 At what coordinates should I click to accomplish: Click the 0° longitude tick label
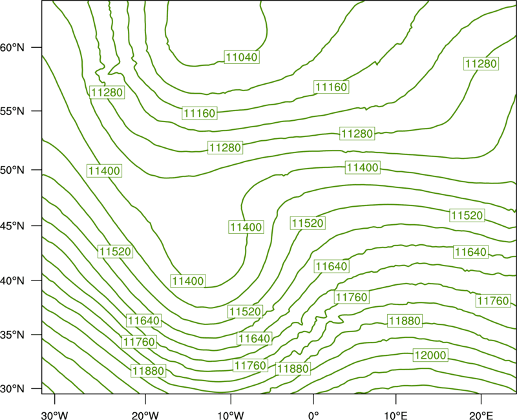[313, 415]
